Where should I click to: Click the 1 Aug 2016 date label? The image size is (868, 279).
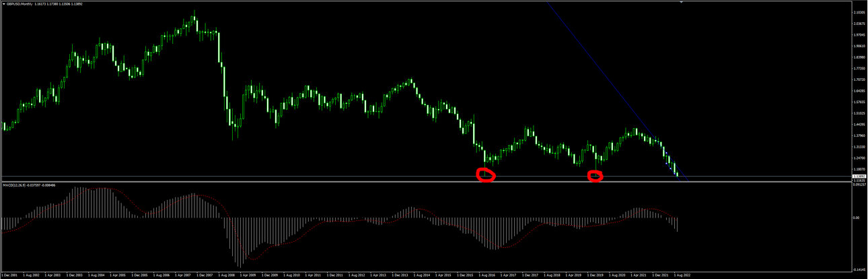point(487,276)
